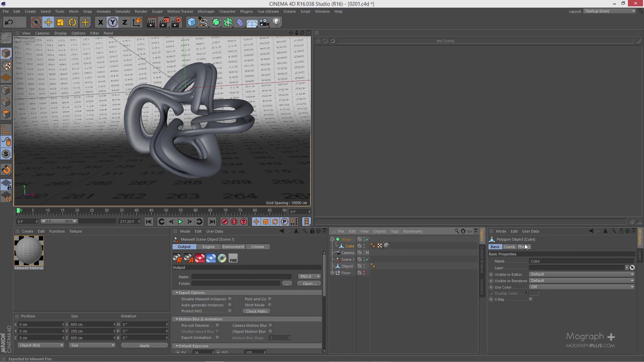Select the Move tool in the toolbar

pos(48,22)
